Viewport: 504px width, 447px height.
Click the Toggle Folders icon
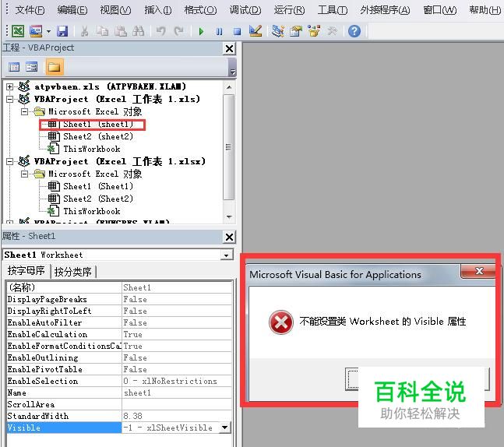point(55,67)
